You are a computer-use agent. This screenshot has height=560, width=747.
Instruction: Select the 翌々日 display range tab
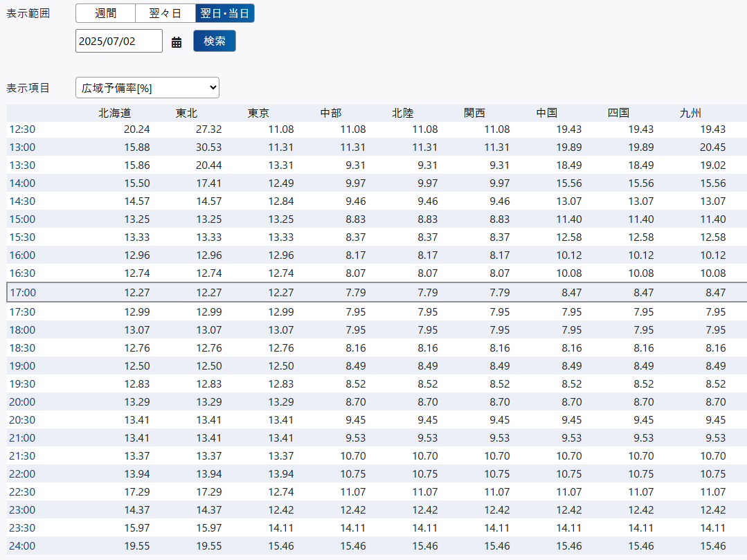point(165,13)
